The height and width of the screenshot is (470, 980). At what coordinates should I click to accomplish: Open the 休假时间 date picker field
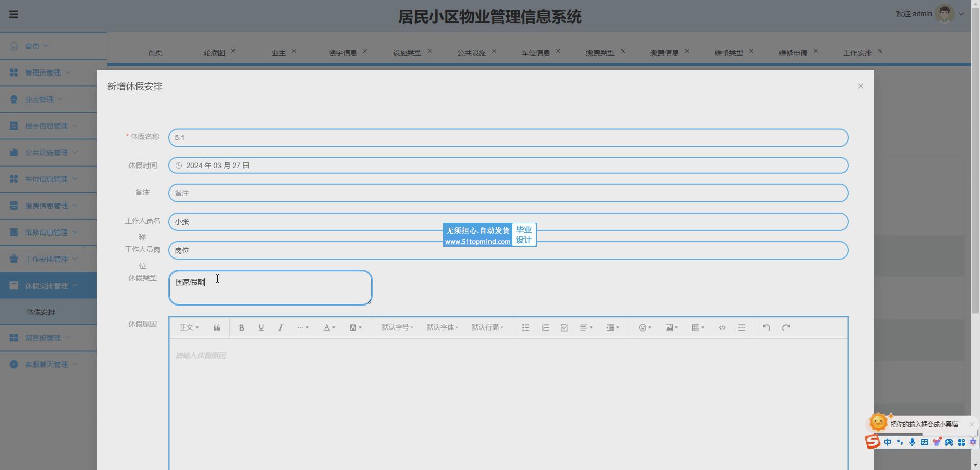[508, 166]
